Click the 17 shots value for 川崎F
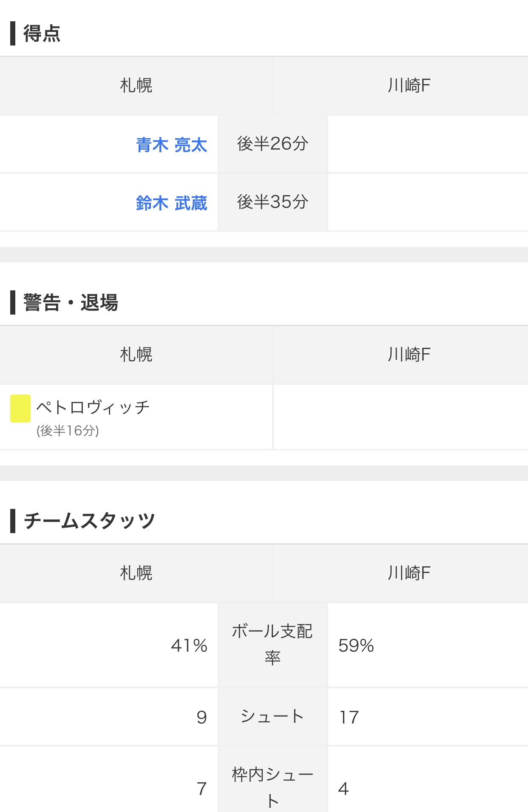The height and width of the screenshot is (812, 528). click(x=349, y=718)
